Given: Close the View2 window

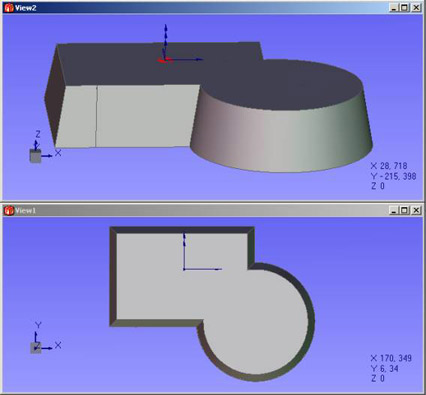Looking at the screenshot, I should pyautogui.click(x=416, y=8).
